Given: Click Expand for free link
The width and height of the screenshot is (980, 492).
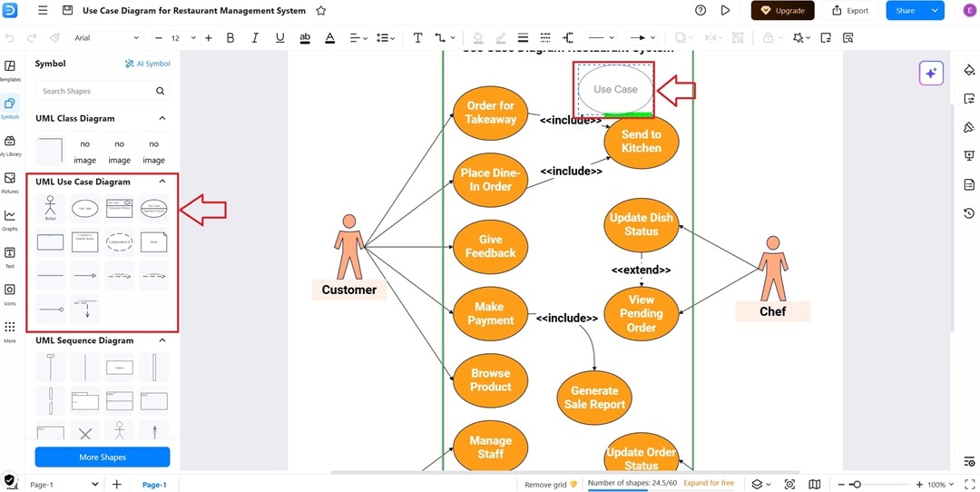Looking at the screenshot, I should [x=709, y=483].
